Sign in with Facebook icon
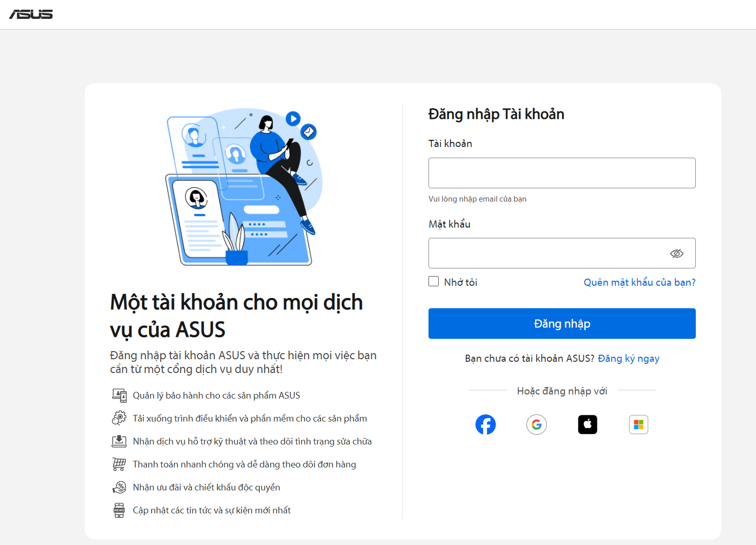The image size is (756, 545). [x=486, y=425]
